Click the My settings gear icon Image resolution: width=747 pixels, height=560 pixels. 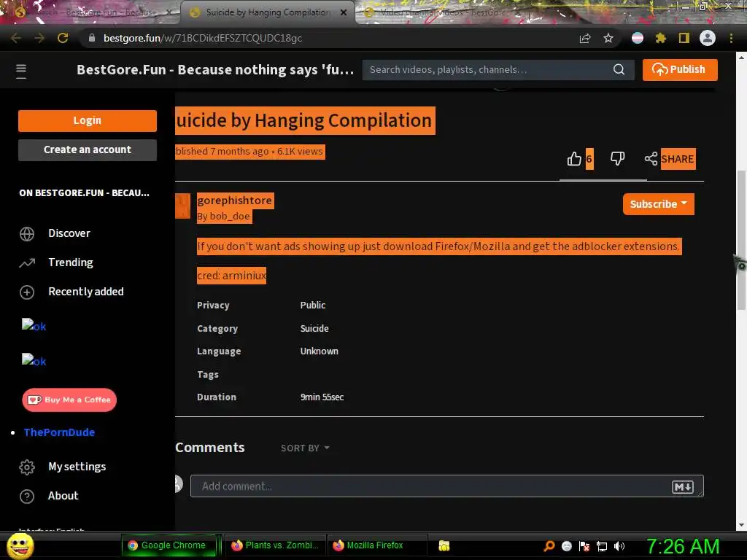pos(27,467)
